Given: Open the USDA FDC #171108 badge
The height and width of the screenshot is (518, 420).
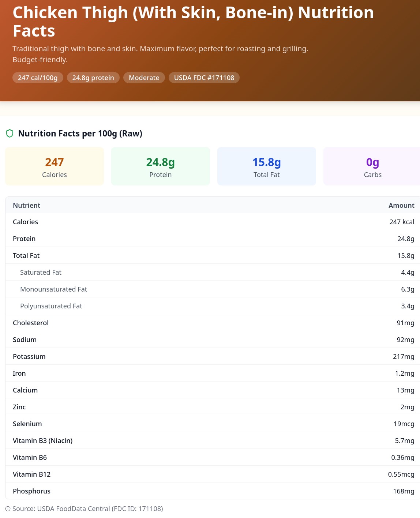Looking at the screenshot, I should 204,78.
